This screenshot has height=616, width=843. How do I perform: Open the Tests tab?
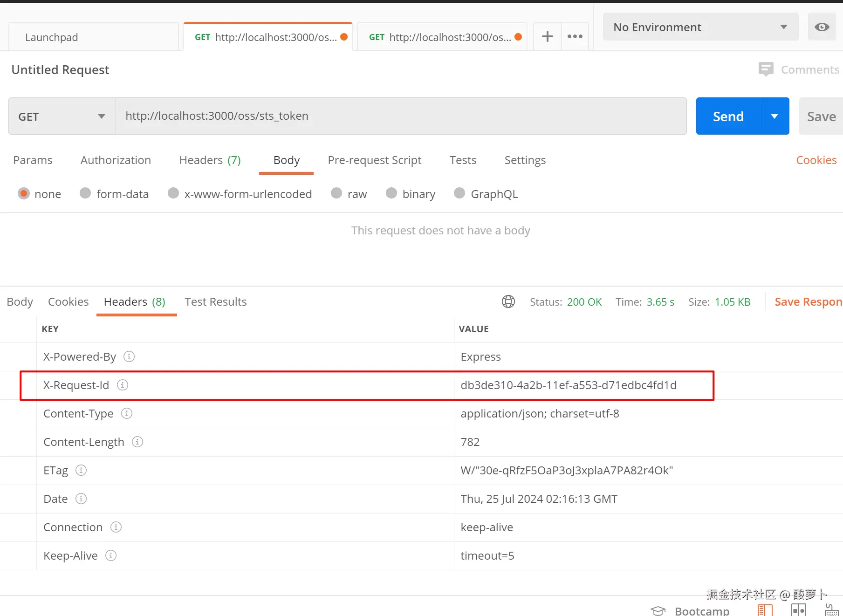463,160
